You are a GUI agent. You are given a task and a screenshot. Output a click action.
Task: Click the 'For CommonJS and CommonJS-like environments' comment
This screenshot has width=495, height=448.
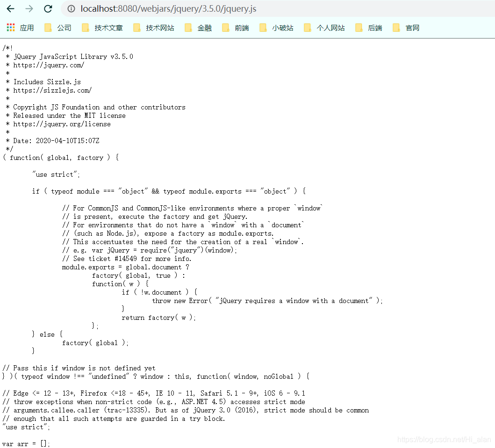pos(192,208)
